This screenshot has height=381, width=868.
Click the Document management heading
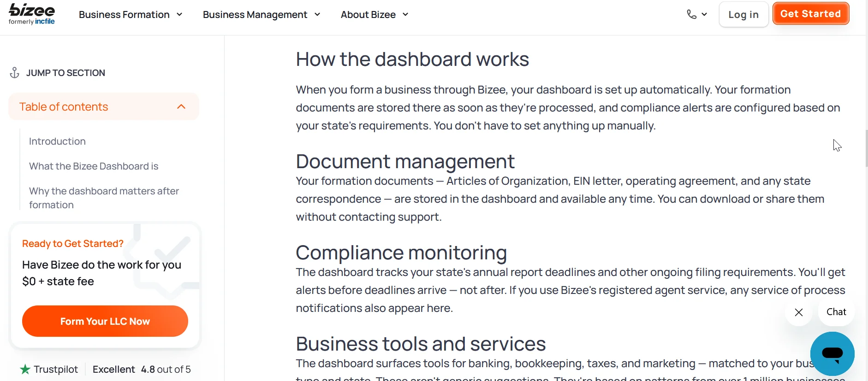(405, 161)
